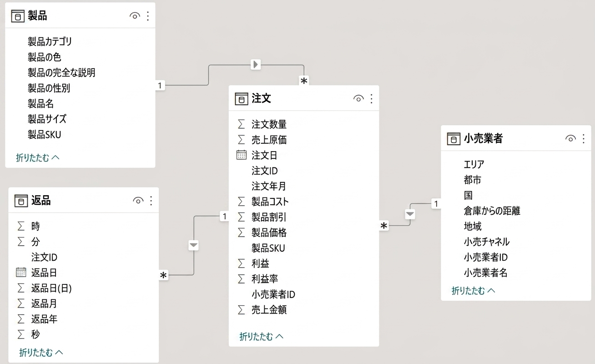
Task: Click the 注文 table header icon
Action: 242,99
